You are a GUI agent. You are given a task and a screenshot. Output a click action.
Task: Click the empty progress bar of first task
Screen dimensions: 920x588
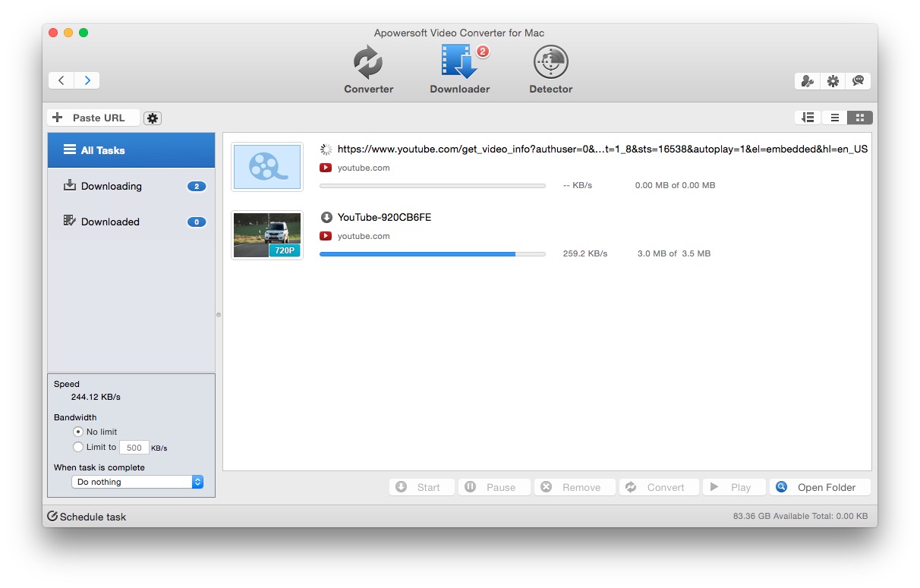pos(433,186)
